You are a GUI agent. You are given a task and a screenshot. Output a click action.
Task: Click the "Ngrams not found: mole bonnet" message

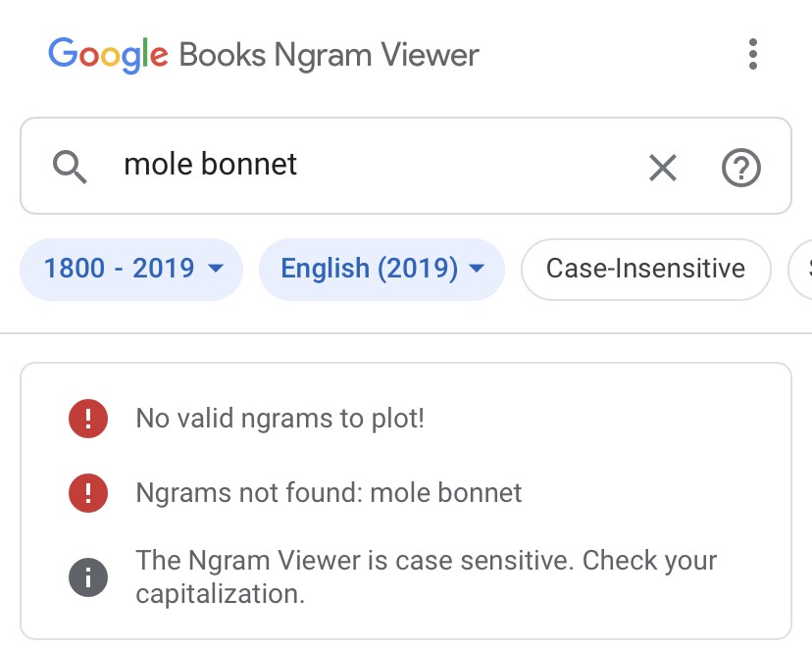(x=330, y=492)
